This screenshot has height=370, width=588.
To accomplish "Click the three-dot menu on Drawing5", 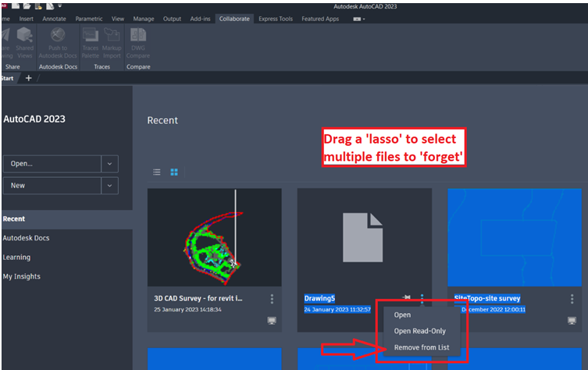I will point(422,299).
